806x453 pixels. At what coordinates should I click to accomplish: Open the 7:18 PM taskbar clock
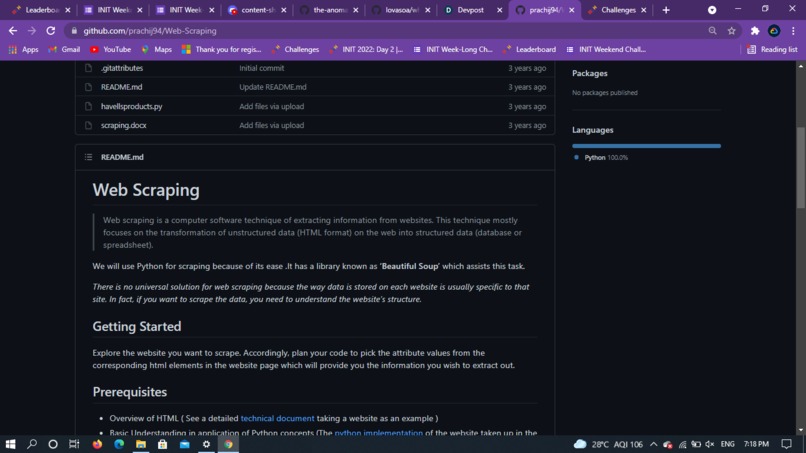[756, 444]
